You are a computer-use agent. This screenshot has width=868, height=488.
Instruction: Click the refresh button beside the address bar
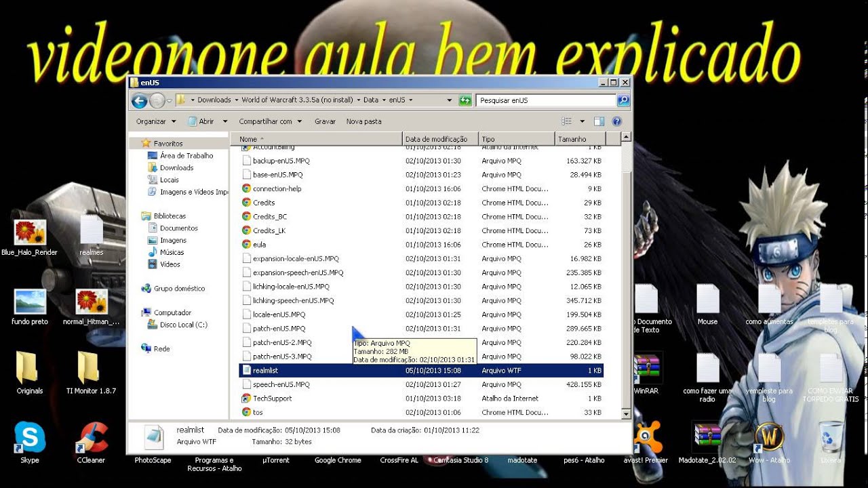click(465, 100)
